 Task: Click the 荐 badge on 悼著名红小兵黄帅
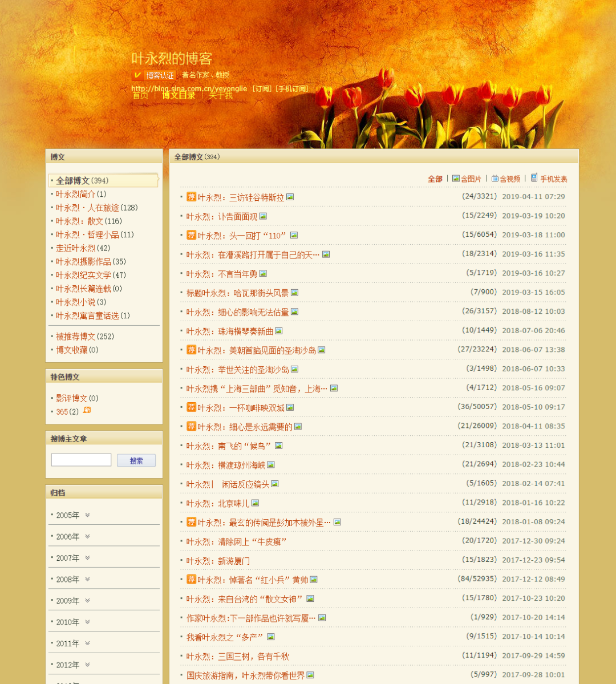pos(191,578)
